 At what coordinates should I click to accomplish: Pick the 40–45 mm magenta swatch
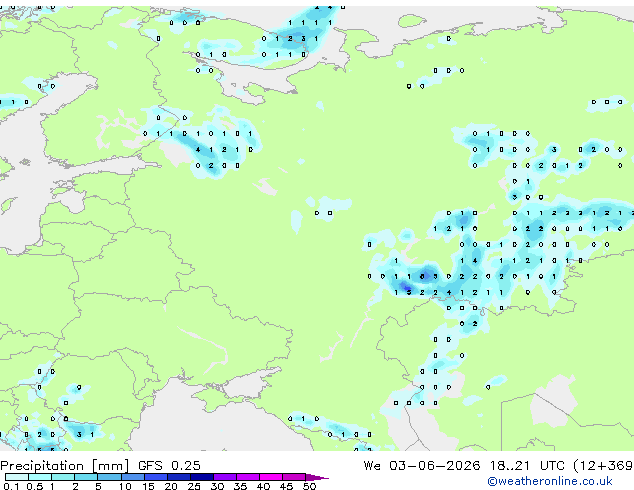click(x=271, y=477)
